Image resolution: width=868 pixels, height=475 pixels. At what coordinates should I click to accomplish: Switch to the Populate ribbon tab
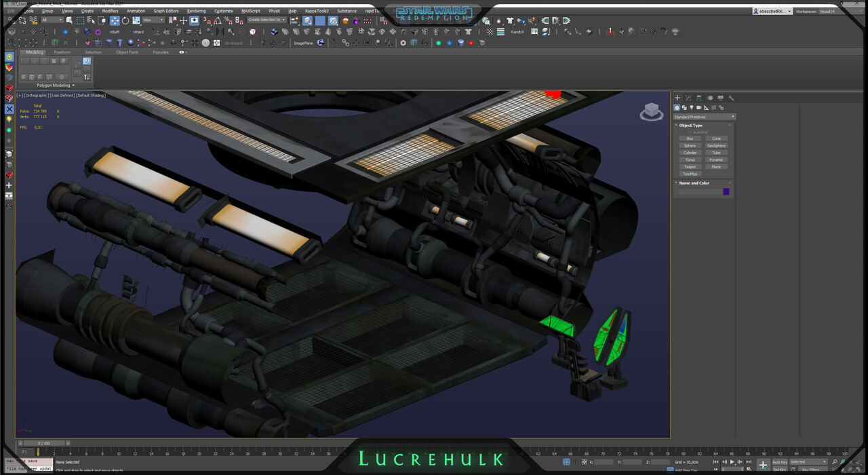click(x=161, y=52)
